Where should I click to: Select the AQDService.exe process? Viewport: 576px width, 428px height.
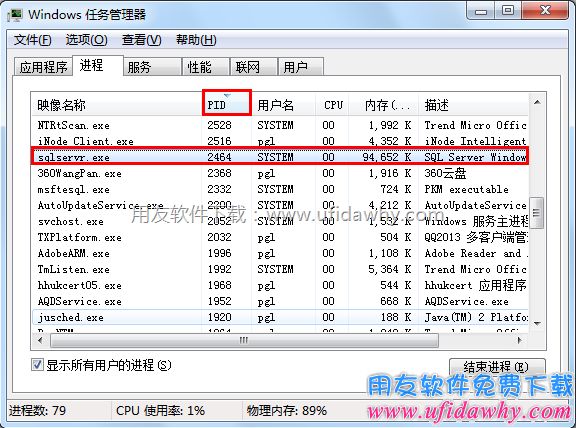pyautogui.click(x=280, y=301)
